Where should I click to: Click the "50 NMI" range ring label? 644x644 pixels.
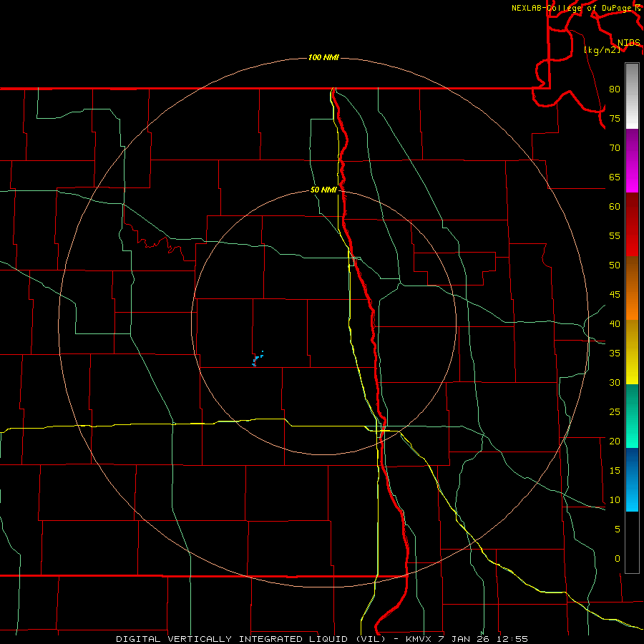coord(323,190)
